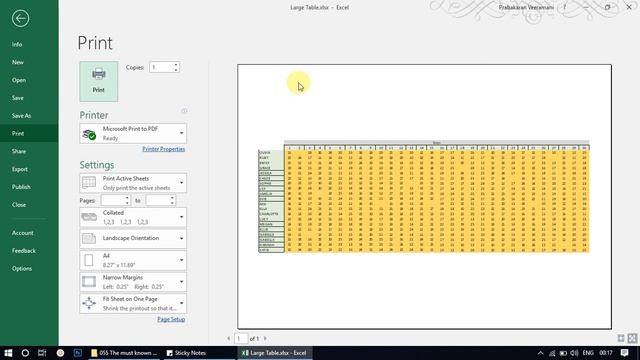This screenshot has height=360, width=640.
Task: Click Close in the sidebar menu
Action: tap(19, 205)
